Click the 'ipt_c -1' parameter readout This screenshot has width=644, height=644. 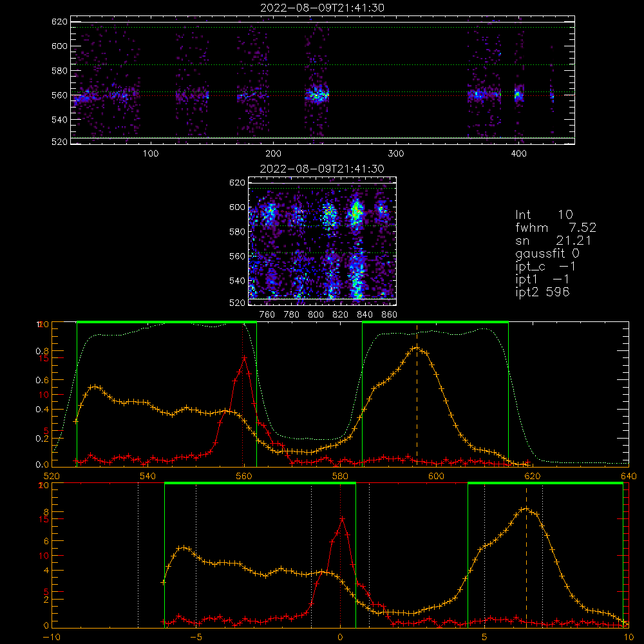click(x=545, y=267)
